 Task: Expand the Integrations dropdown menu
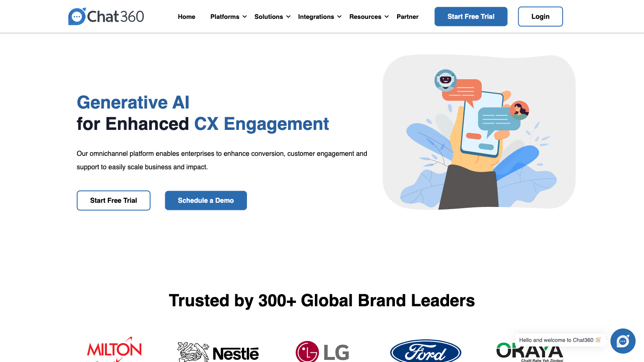320,17
